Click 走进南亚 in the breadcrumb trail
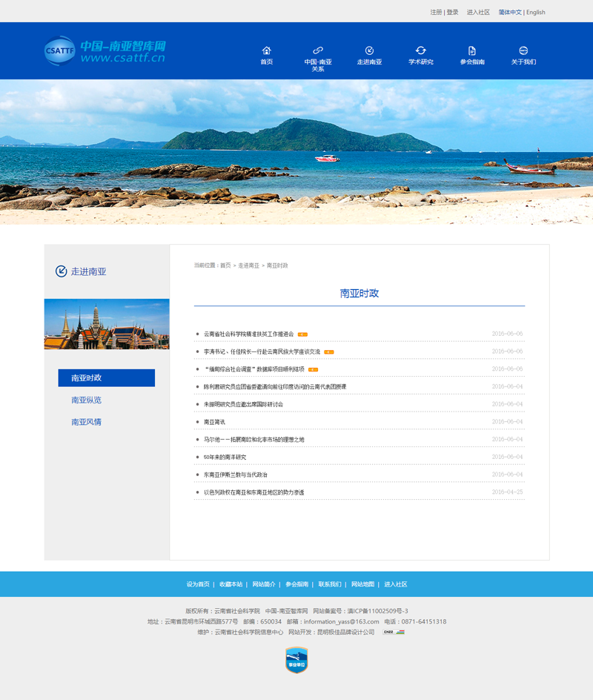Screen dimensions: 593x700 click(x=248, y=265)
